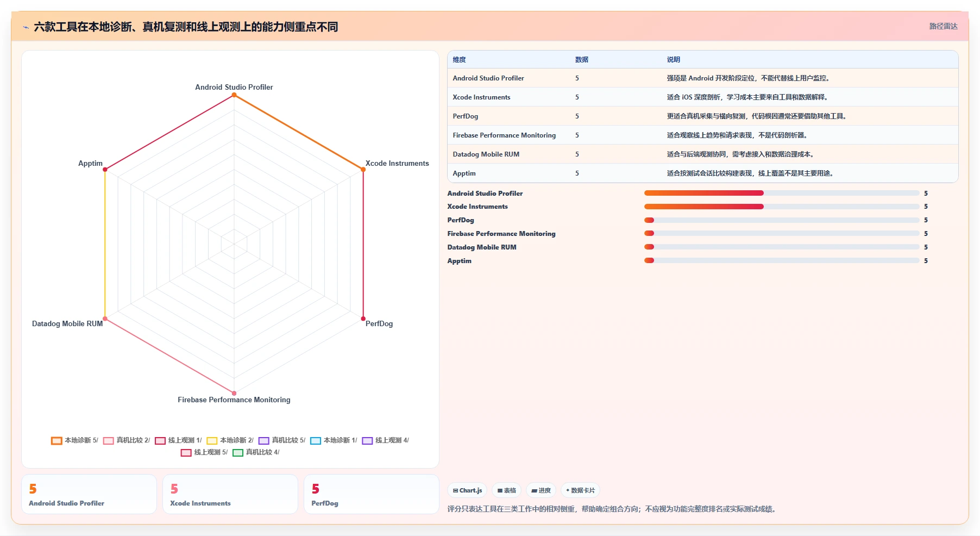Select the 数据卡片 chip
The height and width of the screenshot is (536, 980).
(580, 490)
